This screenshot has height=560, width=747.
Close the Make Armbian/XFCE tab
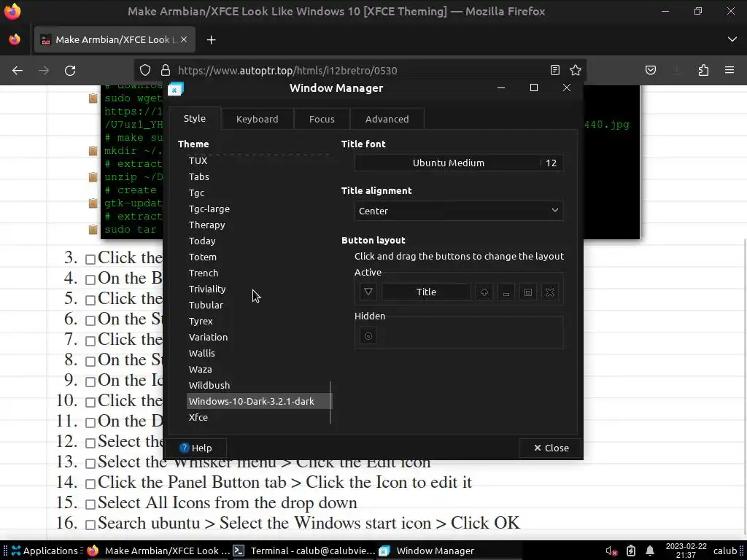[x=184, y=40]
